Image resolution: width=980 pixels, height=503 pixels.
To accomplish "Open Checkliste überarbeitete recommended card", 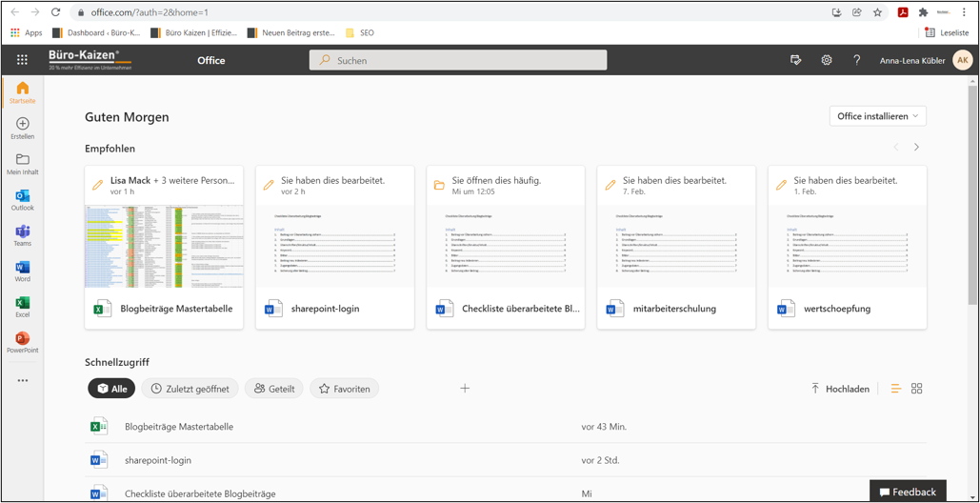I will pyautogui.click(x=506, y=247).
